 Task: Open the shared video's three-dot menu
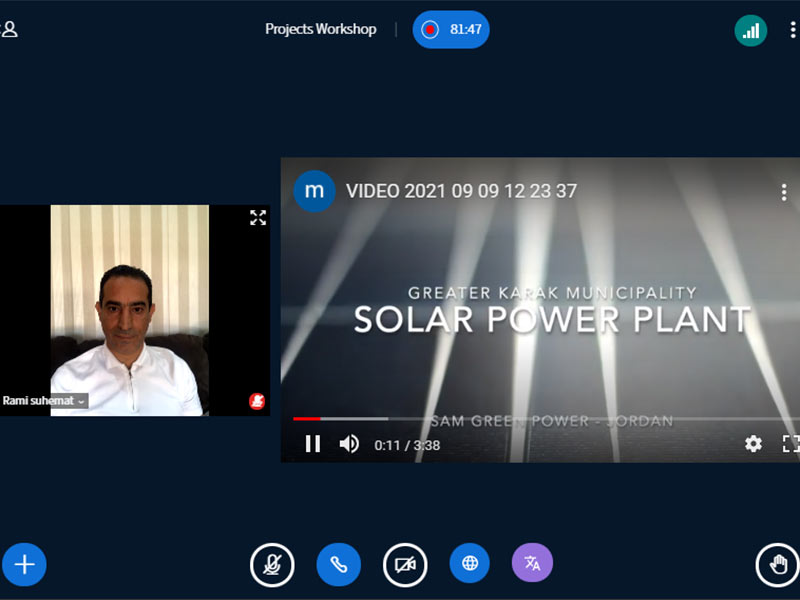pyautogui.click(x=784, y=192)
